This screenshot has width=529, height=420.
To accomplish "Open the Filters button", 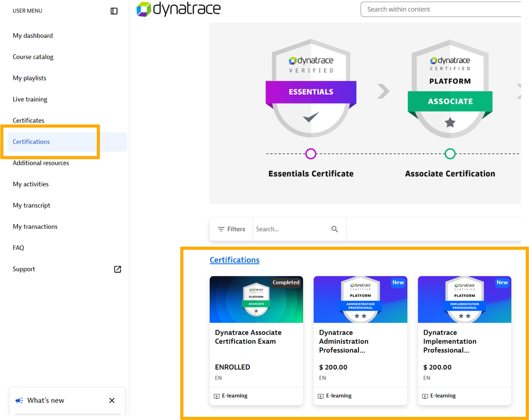I will point(231,229).
